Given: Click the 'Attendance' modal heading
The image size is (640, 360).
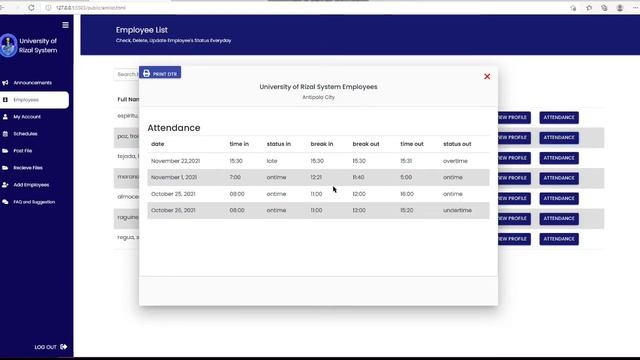Looking at the screenshot, I should pos(174,128).
